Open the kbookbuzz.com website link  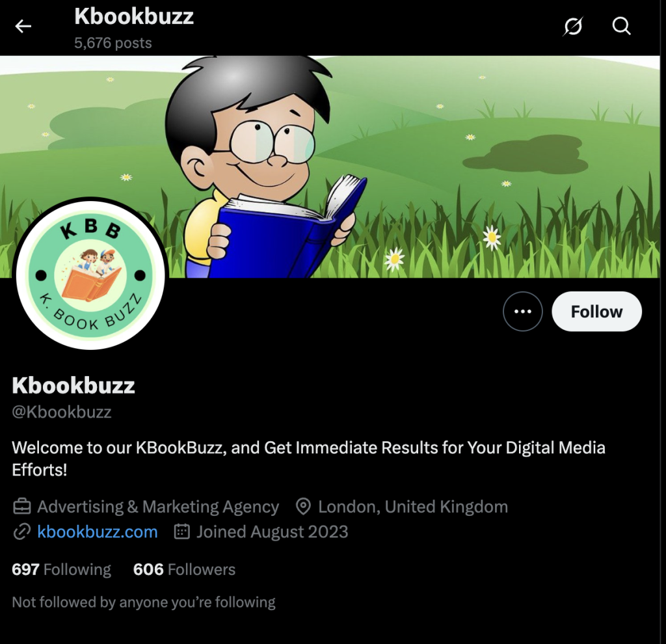pos(98,532)
